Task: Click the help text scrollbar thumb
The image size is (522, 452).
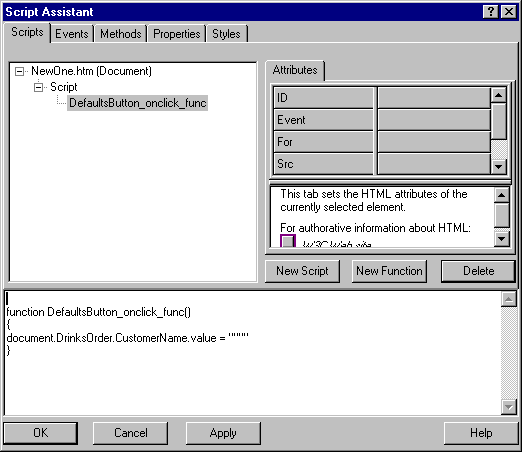Action: 502,215
